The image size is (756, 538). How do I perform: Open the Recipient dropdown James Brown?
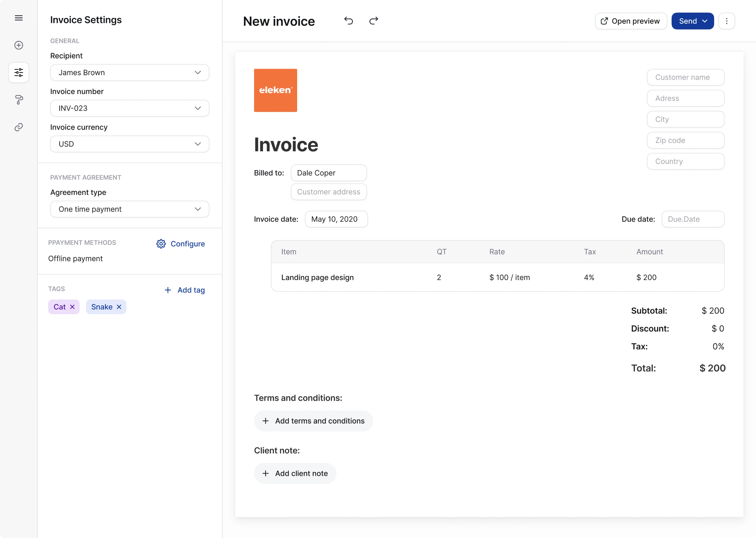point(130,72)
